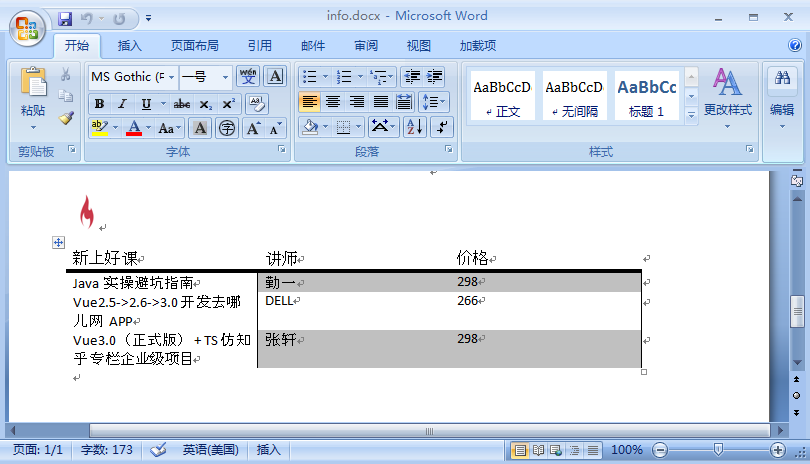Save the document with the floppy icon

pos(65,19)
